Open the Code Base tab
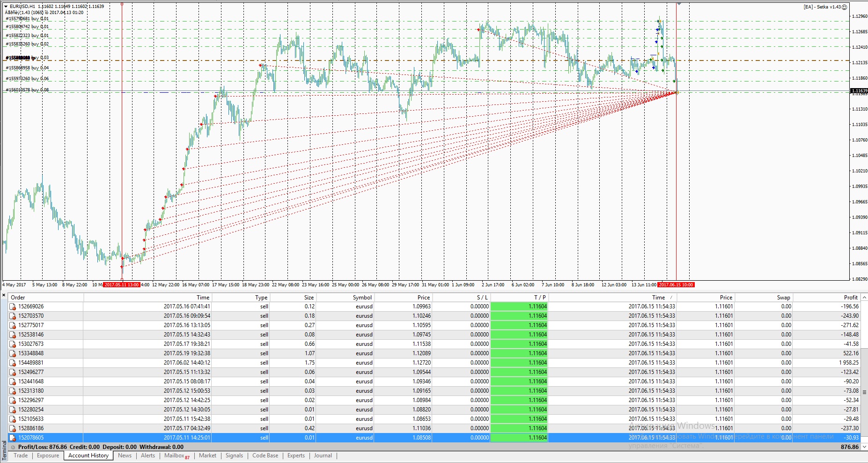 (x=265, y=456)
